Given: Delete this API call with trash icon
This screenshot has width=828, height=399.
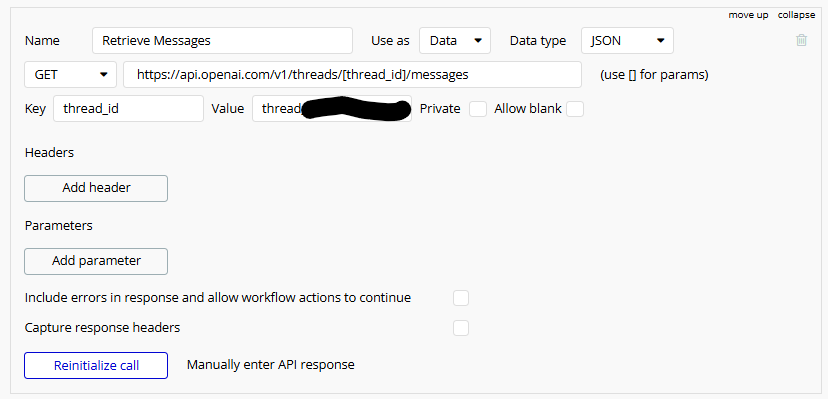Looking at the screenshot, I should pyautogui.click(x=801, y=40).
